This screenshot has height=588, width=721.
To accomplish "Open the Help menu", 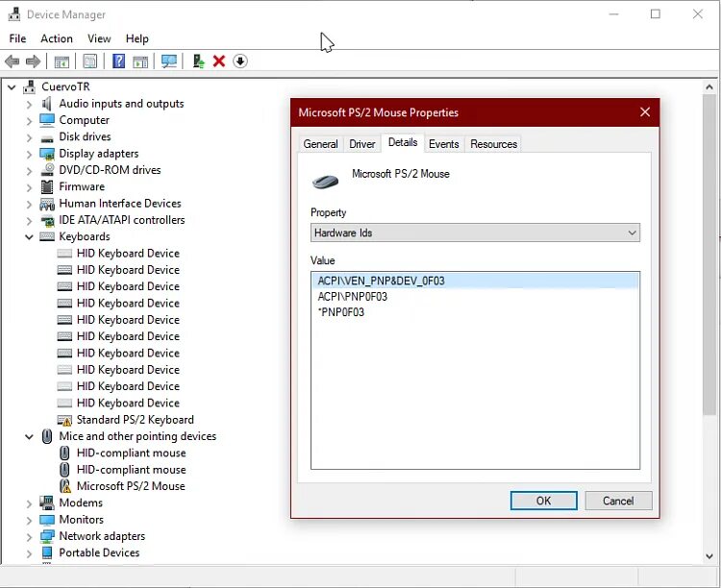I will tap(137, 38).
